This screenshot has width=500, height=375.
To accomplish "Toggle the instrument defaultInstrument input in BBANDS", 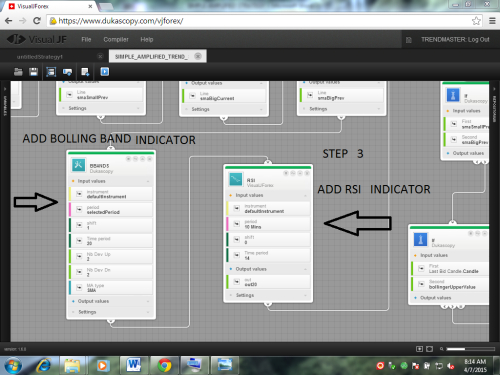I will (x=79, y=194).
